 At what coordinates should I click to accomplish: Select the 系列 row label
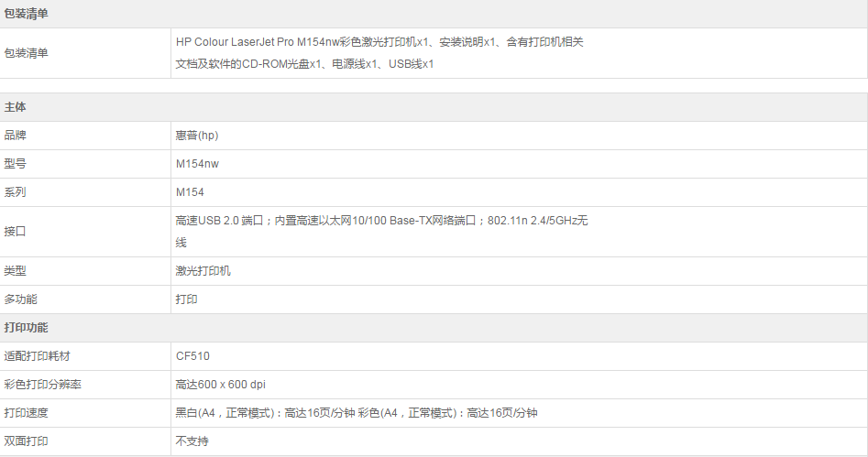pyautogui.click(x=15, y=192)
